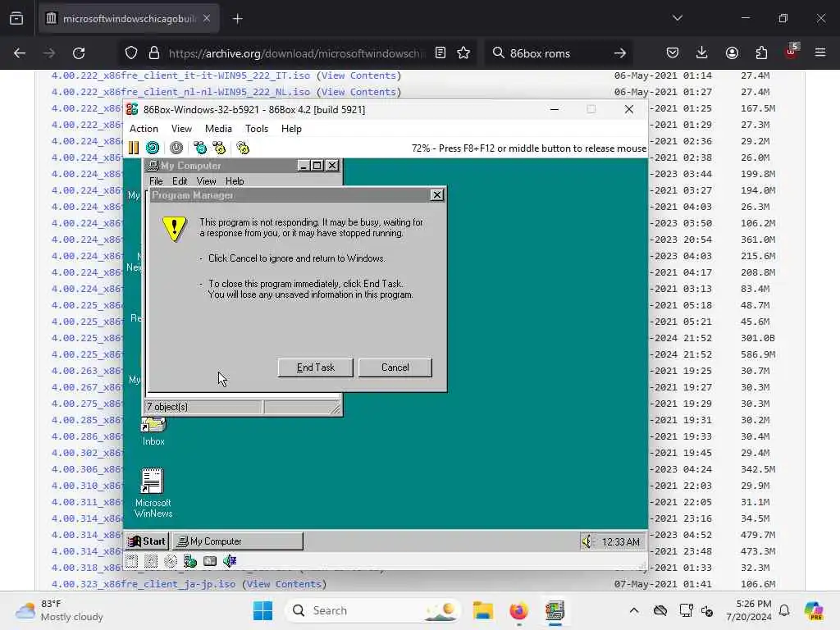This screenshot has height=630, width=840.
Task: Expand list all tabs chevron
Action: tap(677, 18)
